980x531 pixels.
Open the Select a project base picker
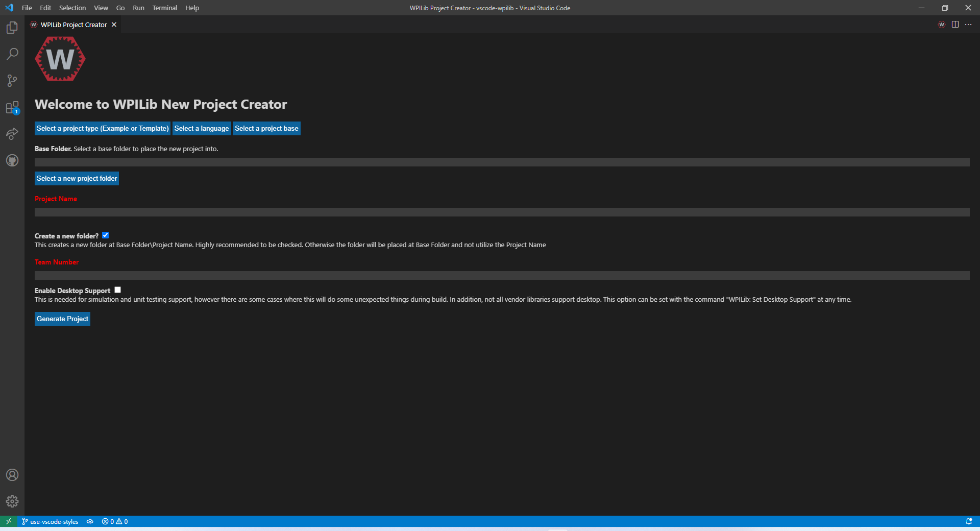(266, 128)
